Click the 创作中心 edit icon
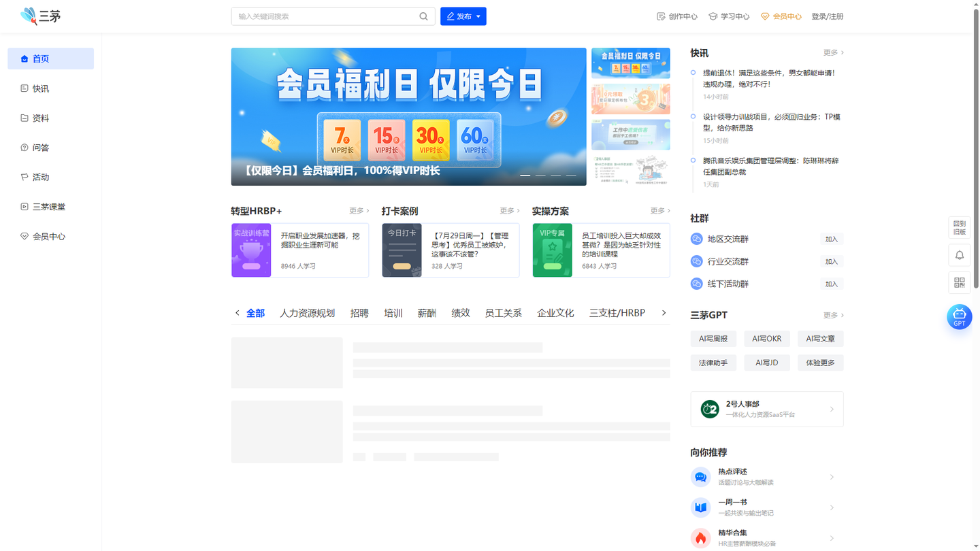980x551 pixels. click(x=661, y=16)
